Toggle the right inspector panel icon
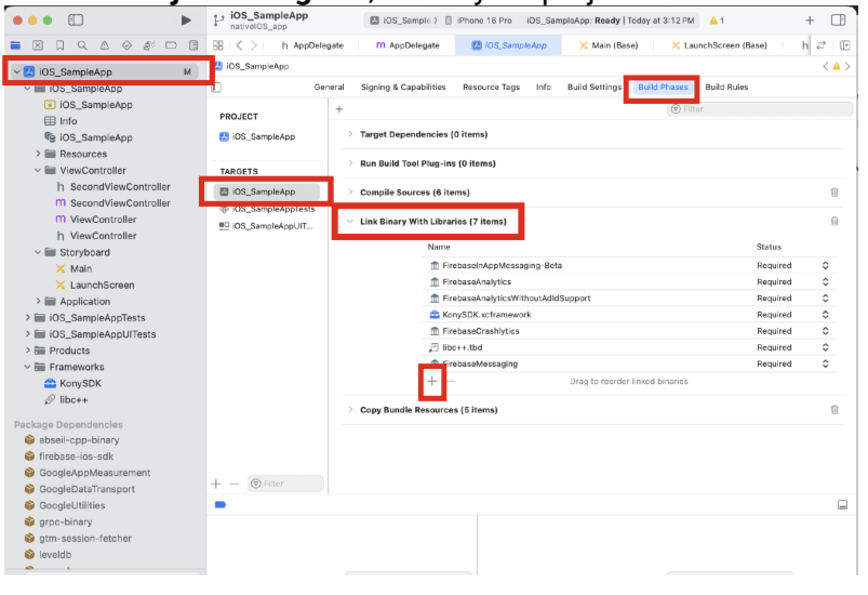The width and height of the screenshot is (868, 595). point(838,21)
